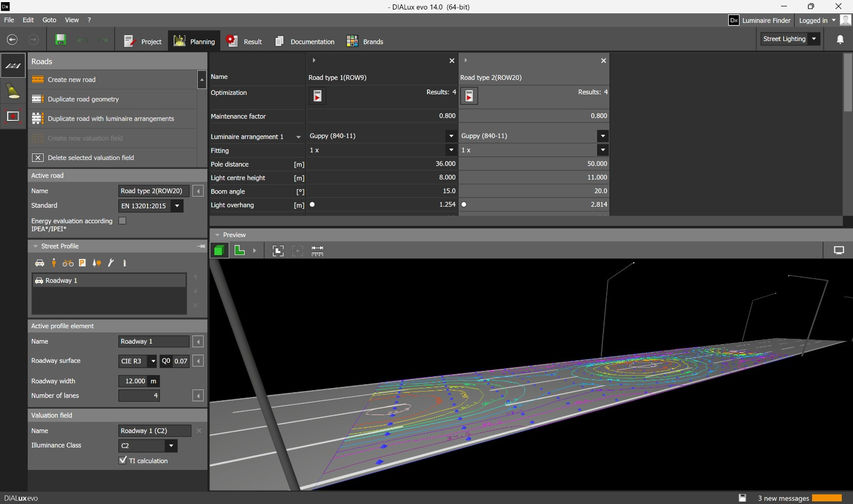Expand the Luminaire arrangement 1 type dropdown
Viewport: 853px width, 504px height.
[299, 137]
